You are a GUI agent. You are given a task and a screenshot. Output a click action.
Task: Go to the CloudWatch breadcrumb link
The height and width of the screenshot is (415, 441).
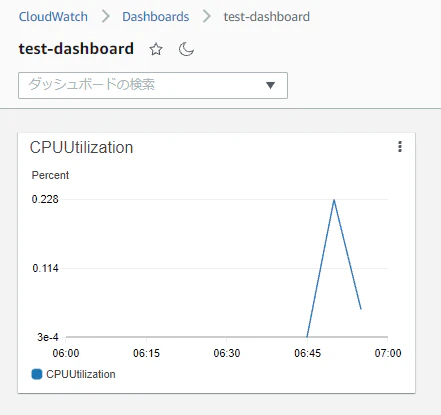53,17
